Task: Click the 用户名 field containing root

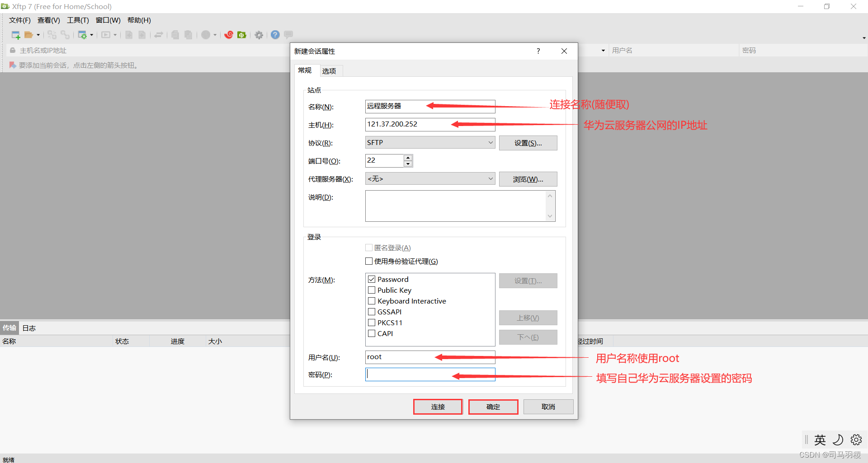Action: pyautogui.click(x=430, y=357)
